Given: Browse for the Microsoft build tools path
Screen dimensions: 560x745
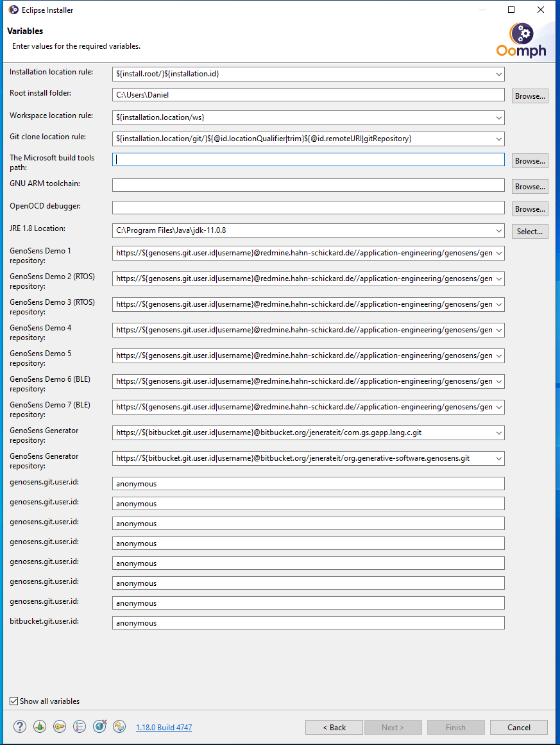Looking at the screenshot, I should pos(530,161).
